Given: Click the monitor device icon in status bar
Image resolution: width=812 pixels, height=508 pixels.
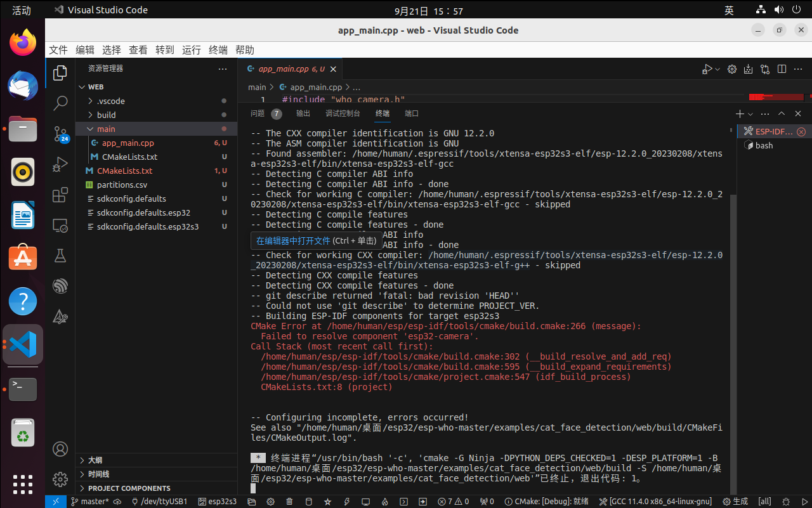Looking at the screenshot, I should click(x=366, y=502).
